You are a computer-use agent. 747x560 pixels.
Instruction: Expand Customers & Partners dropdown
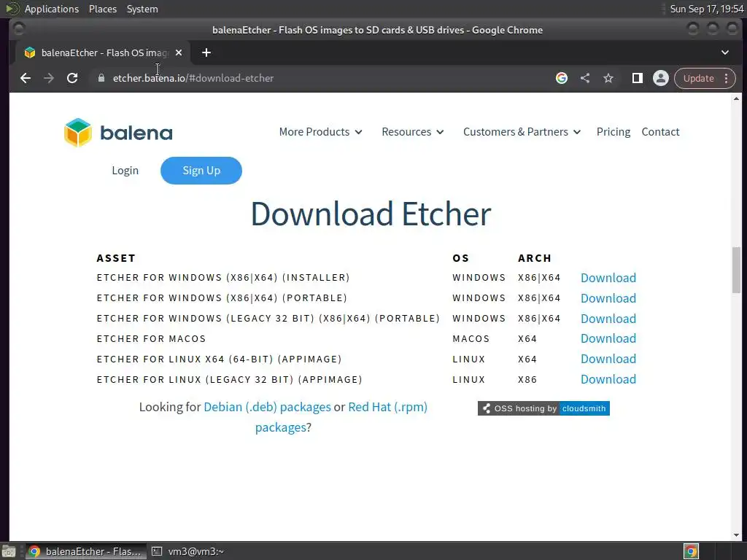click(x=522, y=132)
